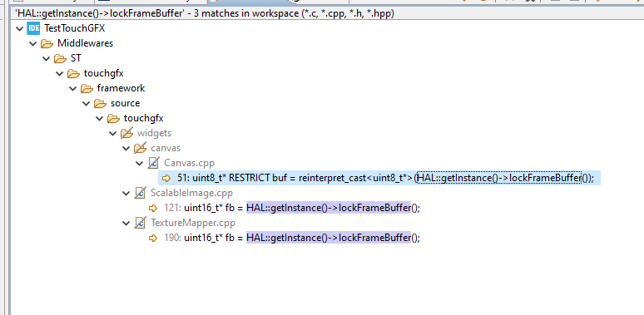
Task: Click the source folder icon
Action: coord(100,103)
